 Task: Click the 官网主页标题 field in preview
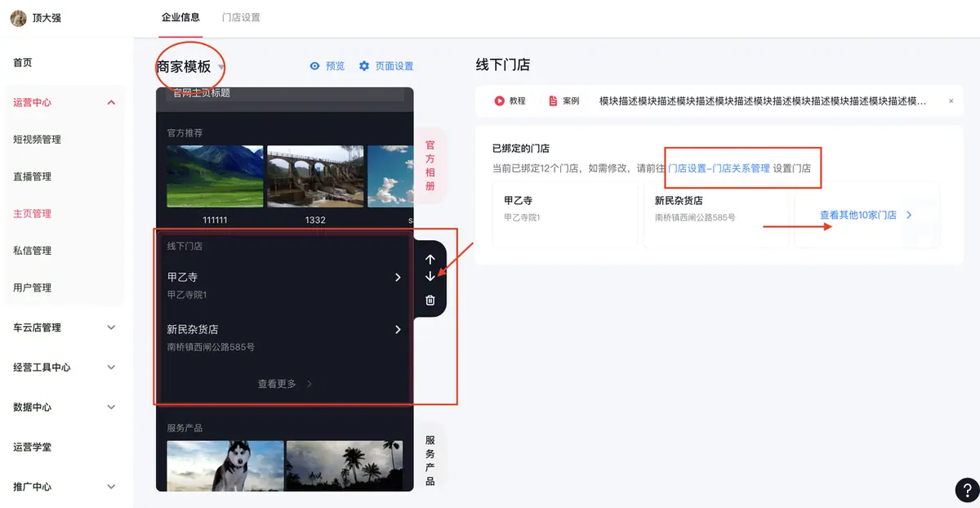tap(285, 94)
